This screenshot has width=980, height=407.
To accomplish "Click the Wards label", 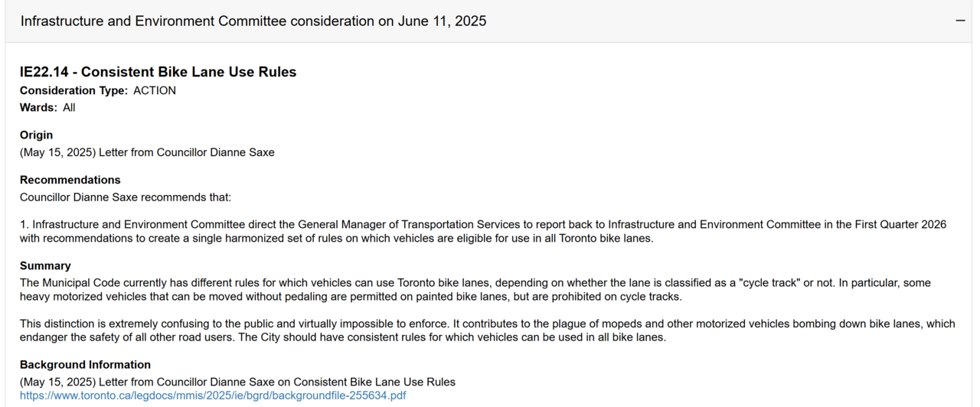I will [39, 107].
